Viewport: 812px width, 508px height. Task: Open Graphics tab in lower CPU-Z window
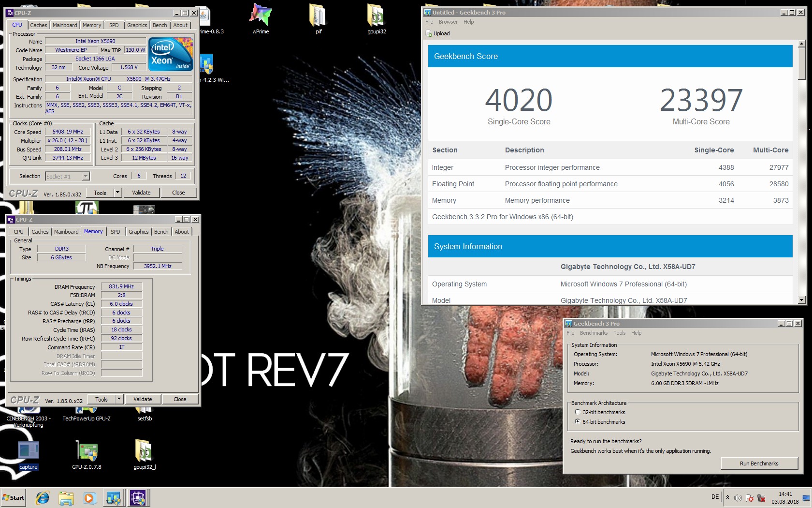click(x=139, y=232)
